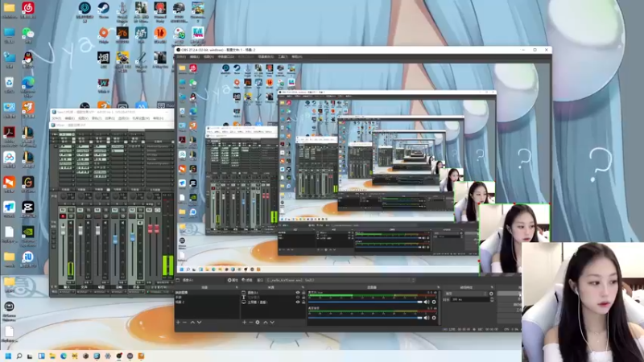
Task: Click 属性 properties button in OBS source toolbar
Action: (x=233, y=280)
